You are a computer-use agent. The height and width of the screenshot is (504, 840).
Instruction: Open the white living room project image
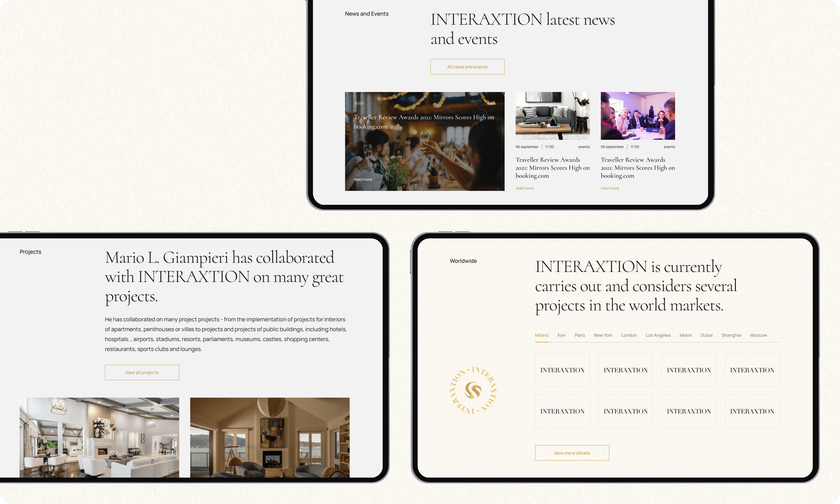point(99,437)
